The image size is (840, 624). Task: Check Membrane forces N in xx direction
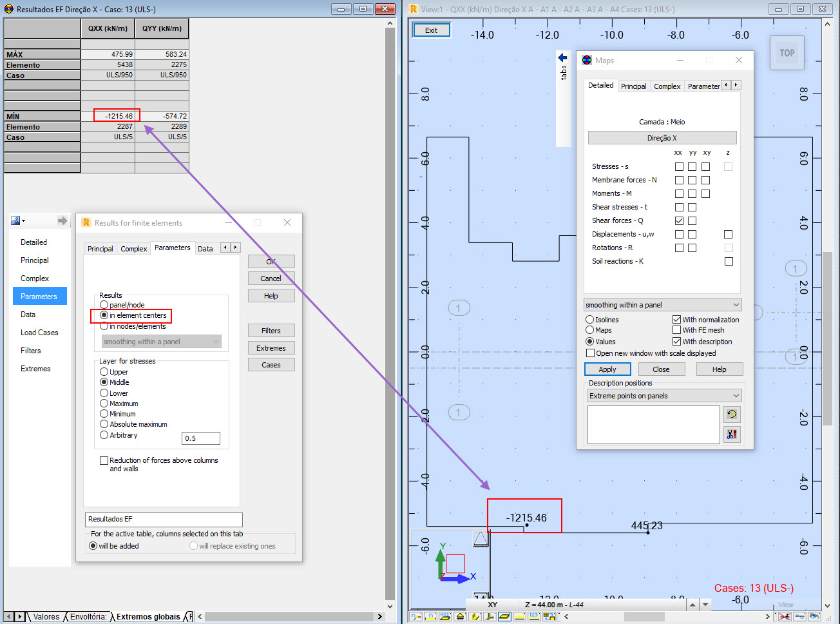pyautogui.click(x=679, y=180)
